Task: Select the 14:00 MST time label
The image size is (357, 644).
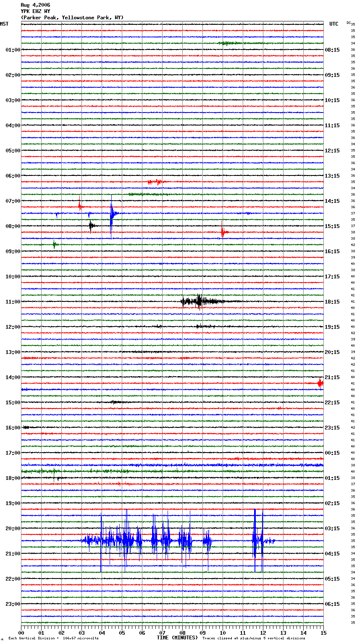Action: pos(13,377)
